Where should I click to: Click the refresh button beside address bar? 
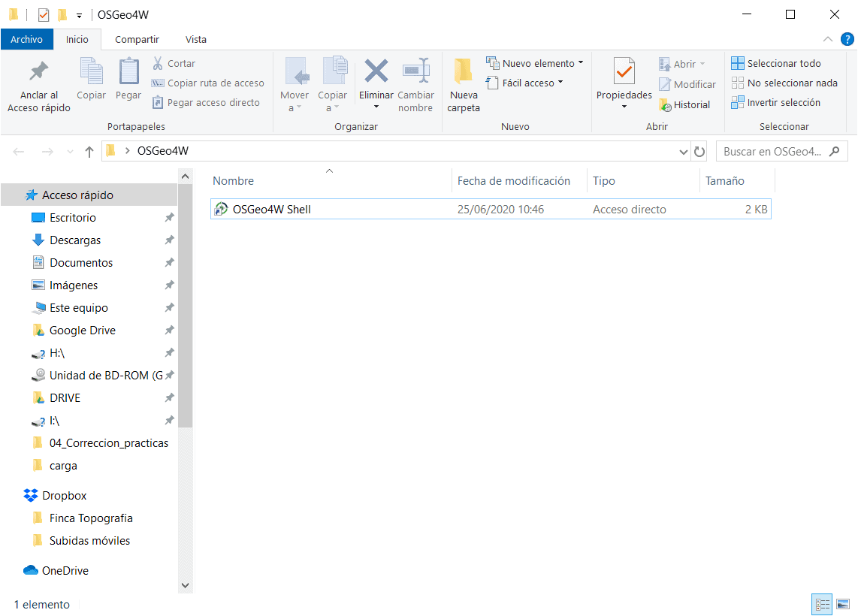click(x=699, y=152)
